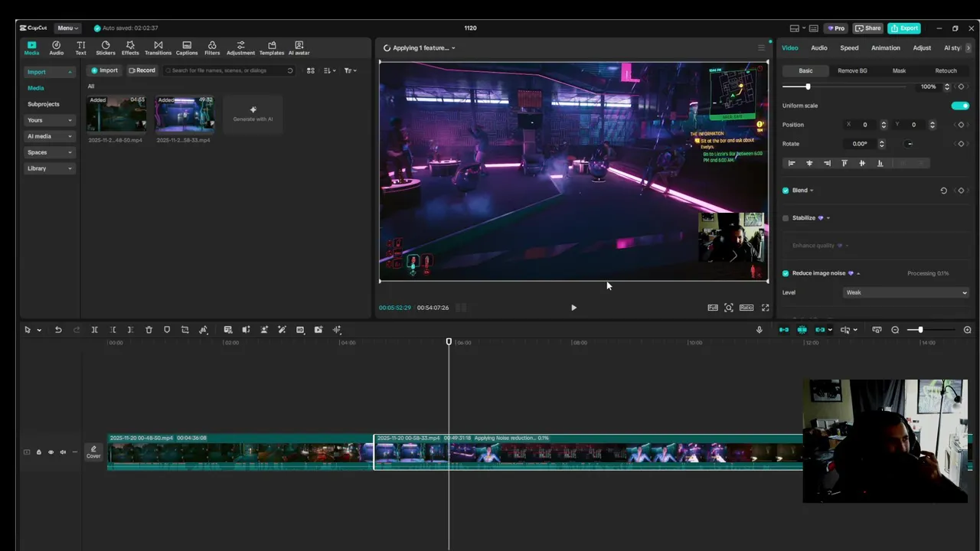The image size is (980, 551).
Task: Add a Position keyframe diamond
Action: tap(961, 125)
